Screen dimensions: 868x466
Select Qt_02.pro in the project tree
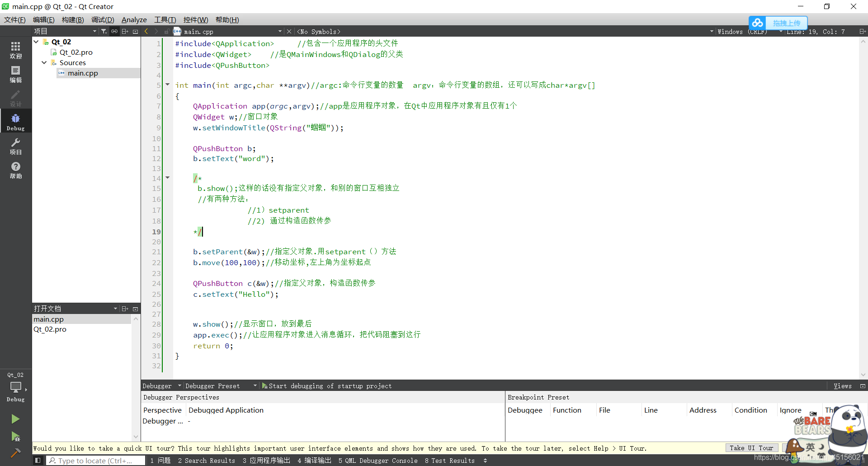pyautogui.click(x=76, y=52)
